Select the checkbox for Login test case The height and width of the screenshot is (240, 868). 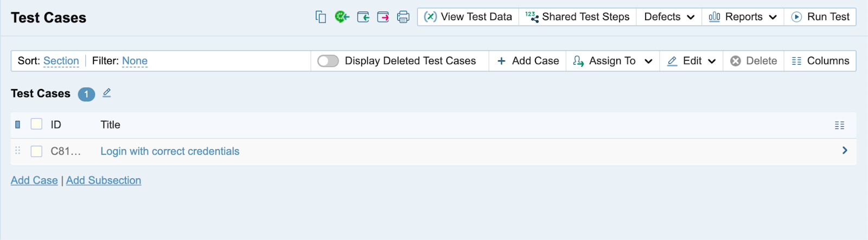36,151
